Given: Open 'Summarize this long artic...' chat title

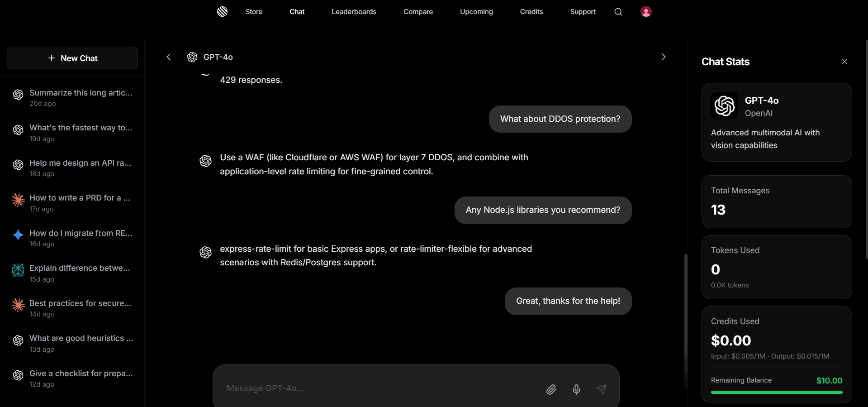Looking at the screenshot, I should pyautogui.click(x=81, y=93).
